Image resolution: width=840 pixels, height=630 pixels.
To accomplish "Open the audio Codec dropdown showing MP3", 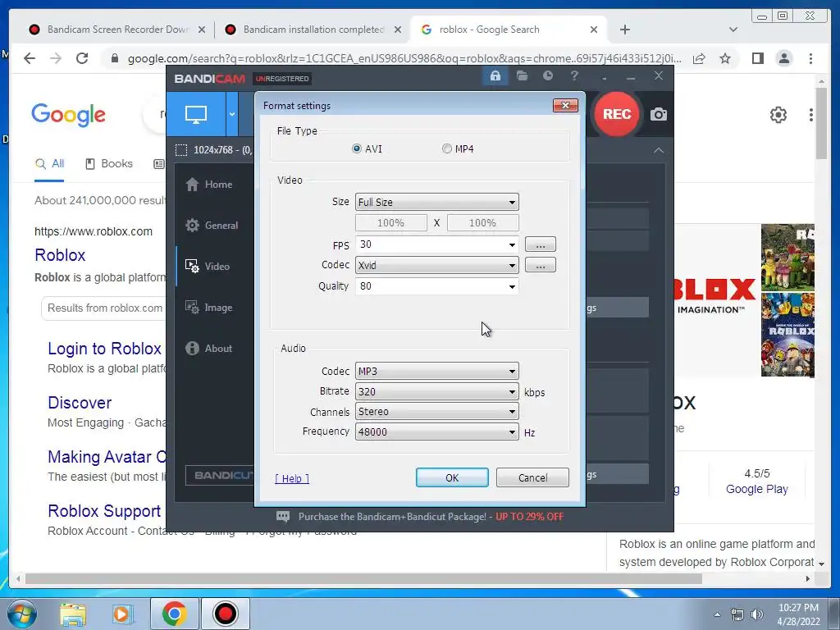I will (436, 371).
